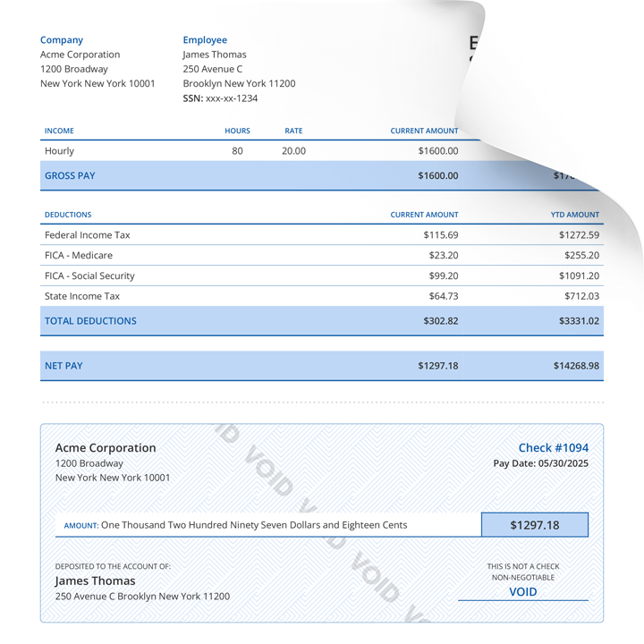Click the State Income Tax YTD $712.03
This screenshot has height=644, width=644.
coord(581,296)
